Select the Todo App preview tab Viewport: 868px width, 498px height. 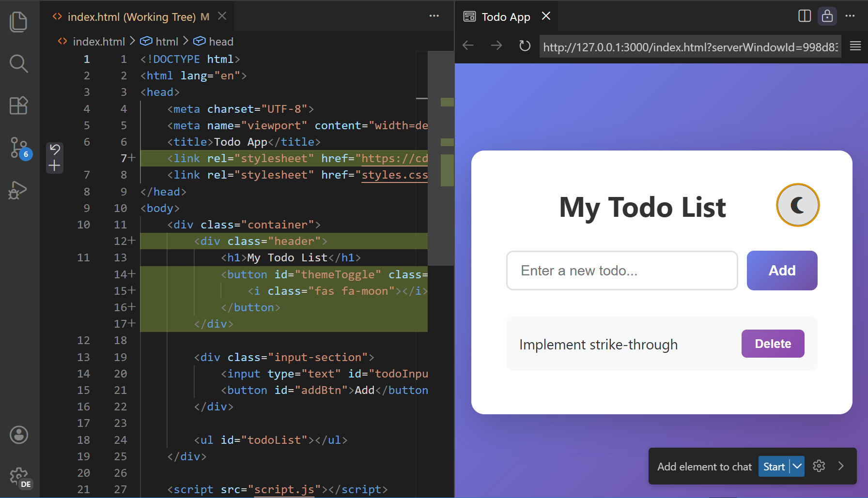click(505, 16)
